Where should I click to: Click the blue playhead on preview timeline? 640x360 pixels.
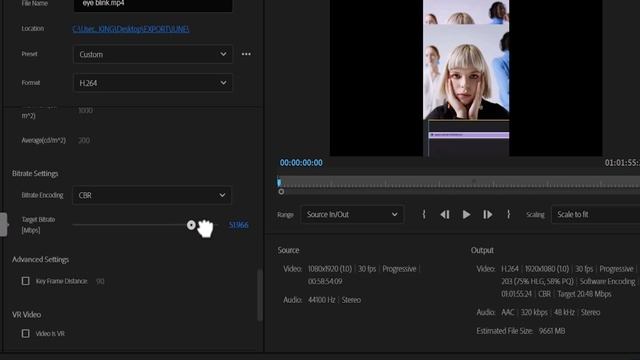(x=279, y=182)
